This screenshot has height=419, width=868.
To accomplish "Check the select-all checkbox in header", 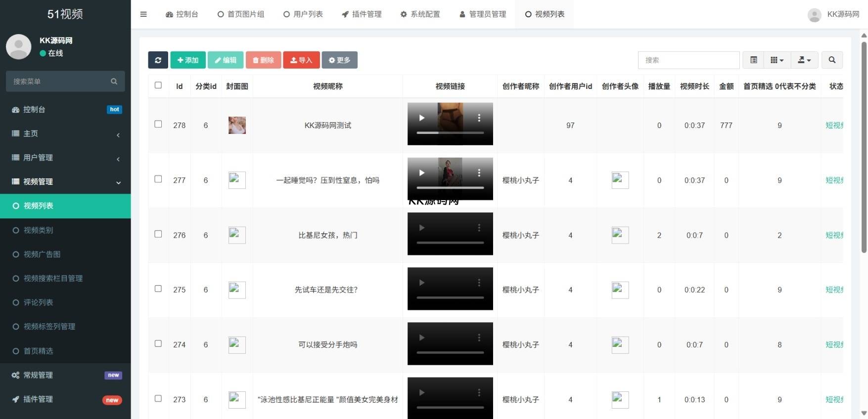I will click(x=158, y=85).
